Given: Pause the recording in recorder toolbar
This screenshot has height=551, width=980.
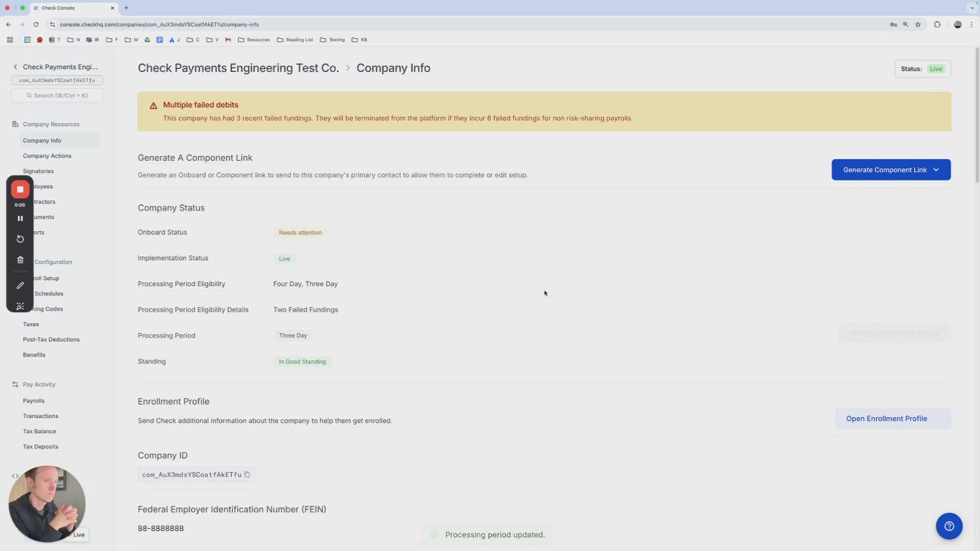Looking at the screenshot, I should [x=21, y=218].
